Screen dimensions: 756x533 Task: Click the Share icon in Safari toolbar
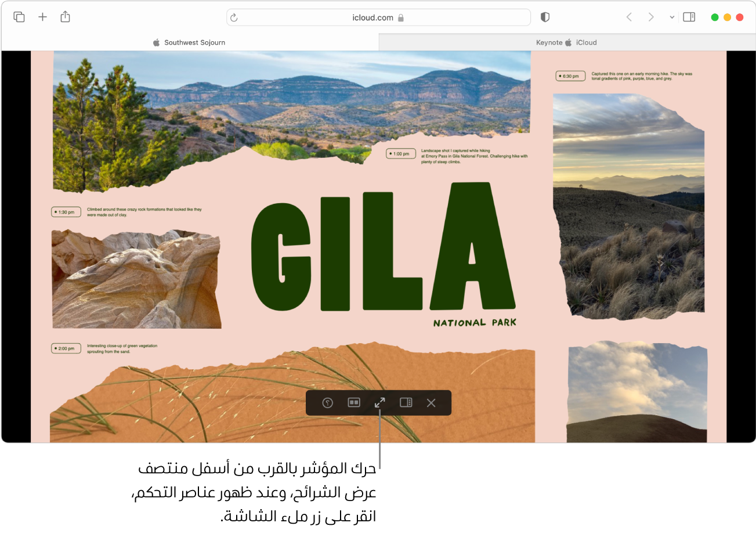pyautogui.click(x=65, y=17)
